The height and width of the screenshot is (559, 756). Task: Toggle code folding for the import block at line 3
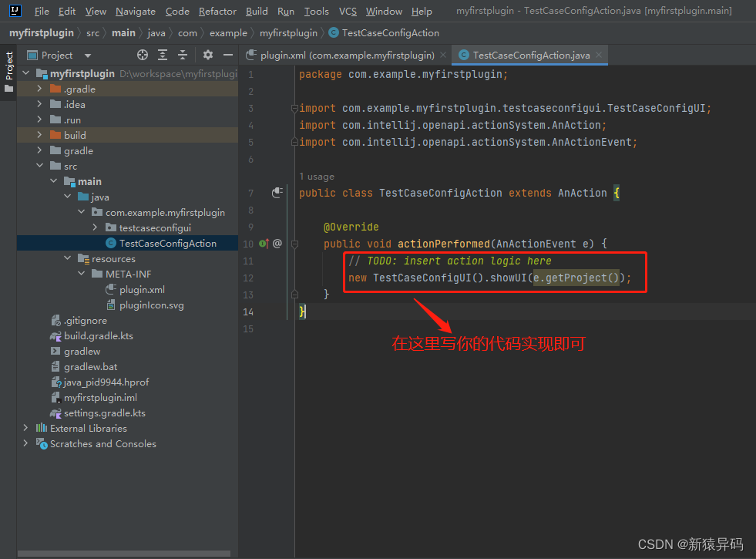point(294,109)
